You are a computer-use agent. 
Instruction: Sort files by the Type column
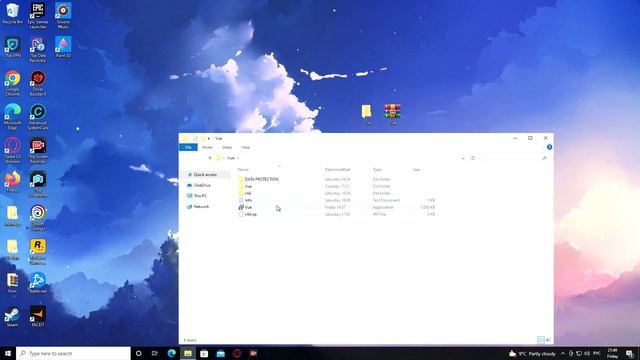[x=377, y=169]
